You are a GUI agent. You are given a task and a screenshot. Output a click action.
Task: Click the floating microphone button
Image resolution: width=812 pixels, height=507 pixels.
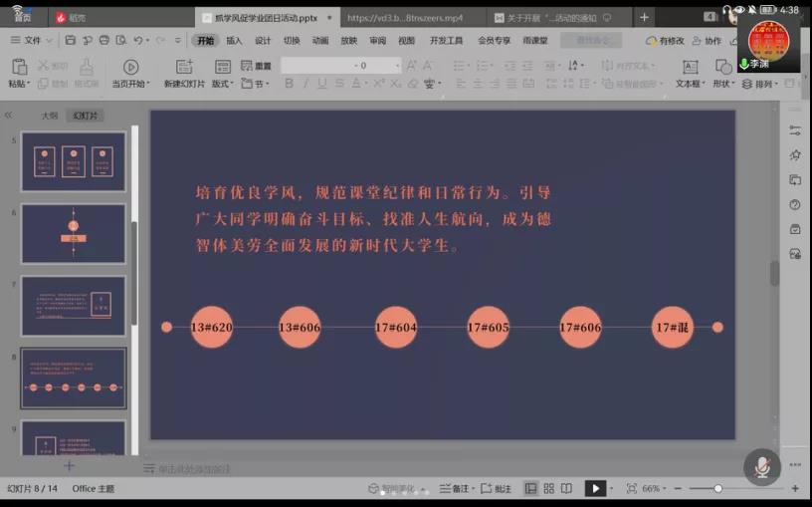(x=761, y=466)
